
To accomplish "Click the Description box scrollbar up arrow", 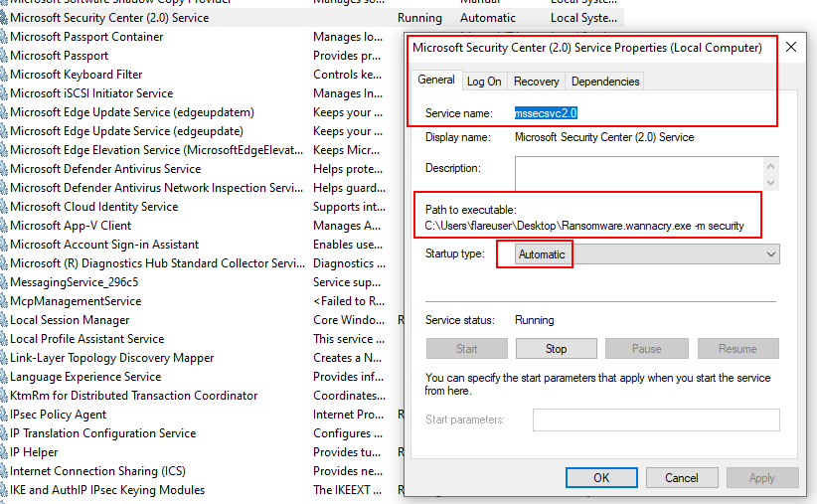I will pyautogui.click(x=771, y=164).
